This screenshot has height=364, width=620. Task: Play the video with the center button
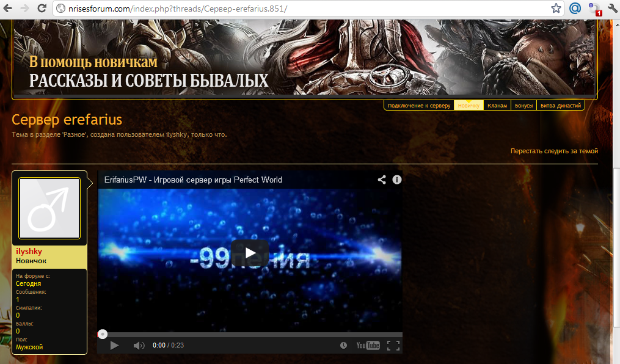click(x=250, y=253)
